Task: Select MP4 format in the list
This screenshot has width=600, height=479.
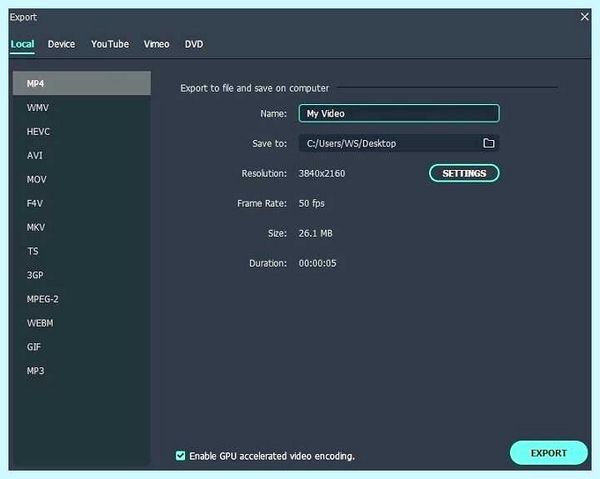Action: click(82, 83)
